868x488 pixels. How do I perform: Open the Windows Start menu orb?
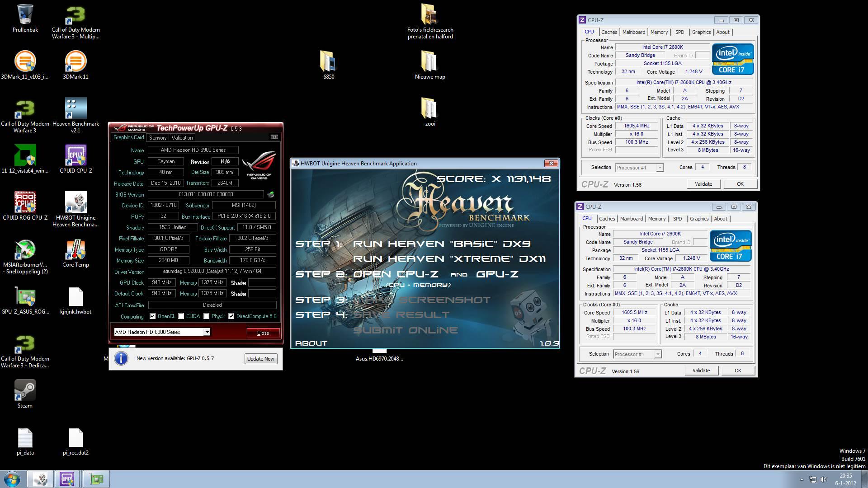pos(12,479)
